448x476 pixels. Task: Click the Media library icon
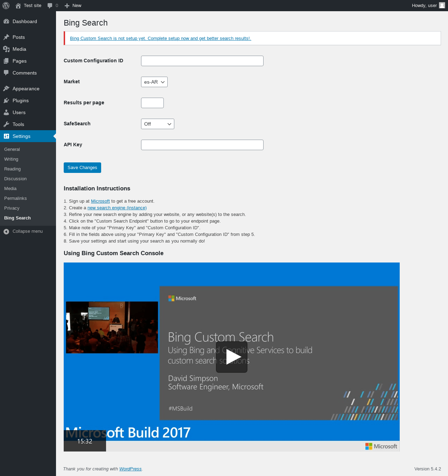(6, 49)
